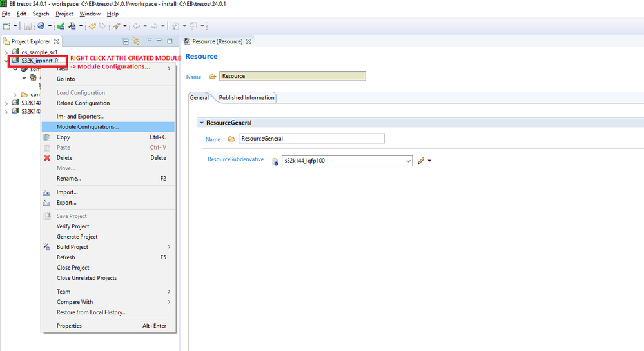Image resolution: width=644 pixels, height=351 pixels.
Task: Select the os_sample_sc1 project row
Action: pos(39,52)
